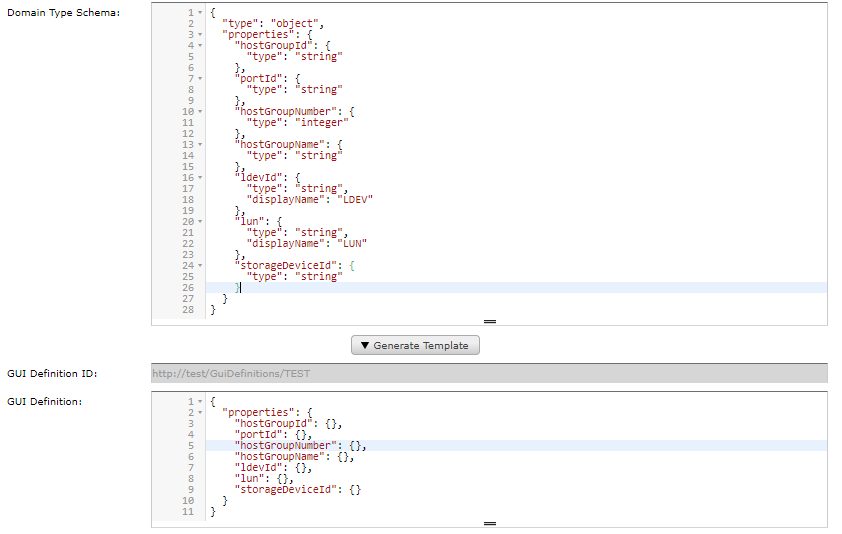Click "displayName": "LUN" line in schema
842x534 pixels.
tap(307, 243)
